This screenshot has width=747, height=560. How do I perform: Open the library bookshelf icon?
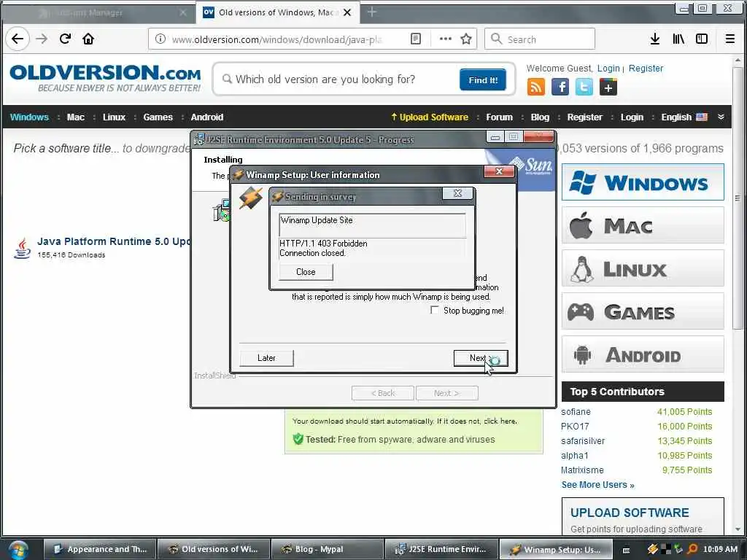coord(678,39)
